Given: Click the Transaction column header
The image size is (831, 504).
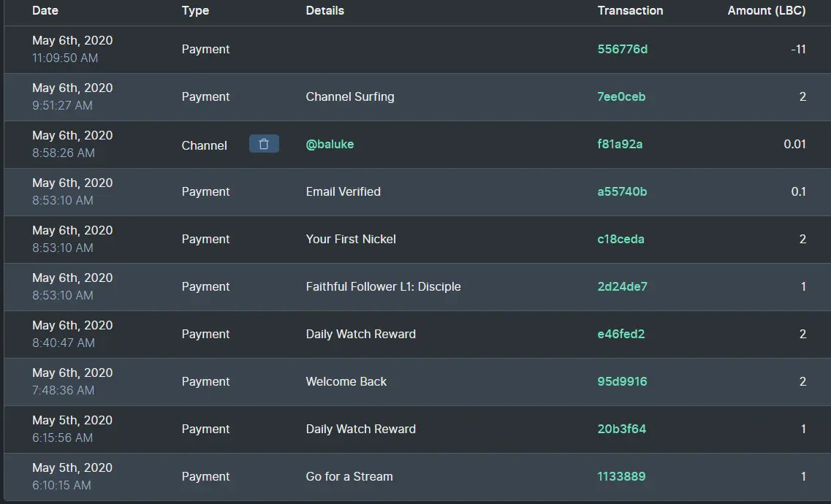Looking at the screenshot, I should 630,10.
